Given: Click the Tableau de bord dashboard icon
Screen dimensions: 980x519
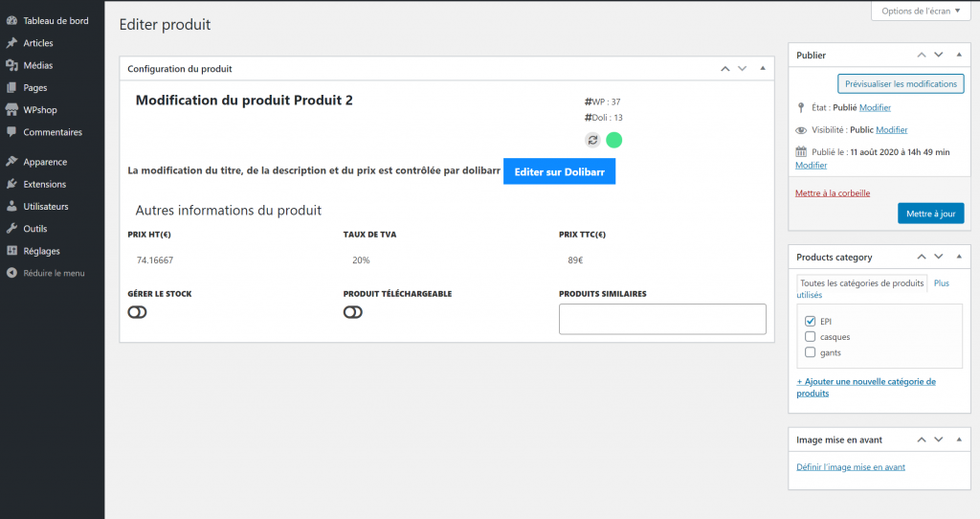Looking at the screenshot, I should 11,21.
